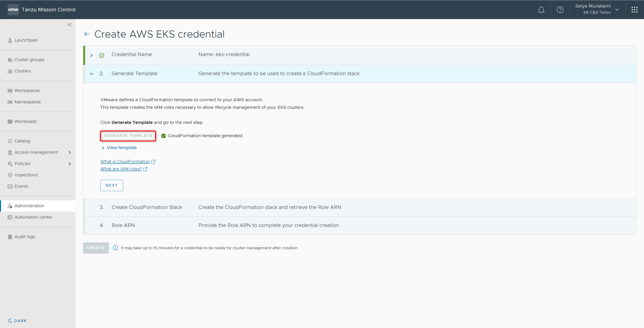Screen dimensions: 644x328
Task: Toggle the Dark theme switch
Action: pos(17,321)
